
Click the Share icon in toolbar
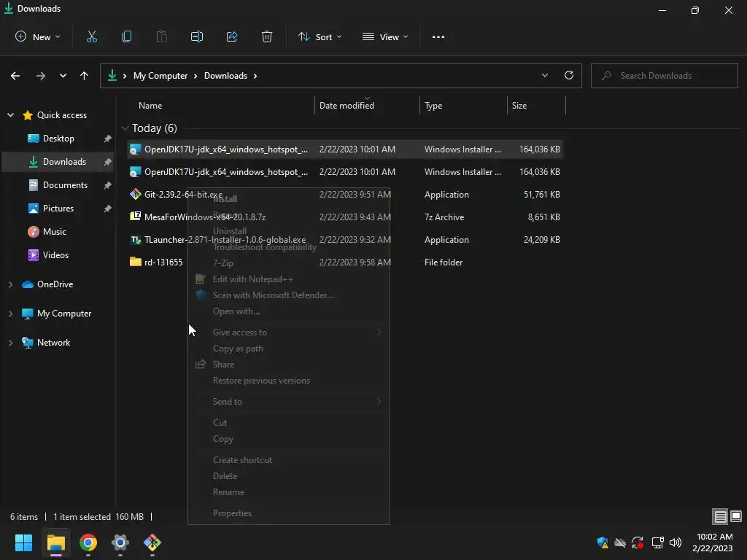(x=232, y=36)
